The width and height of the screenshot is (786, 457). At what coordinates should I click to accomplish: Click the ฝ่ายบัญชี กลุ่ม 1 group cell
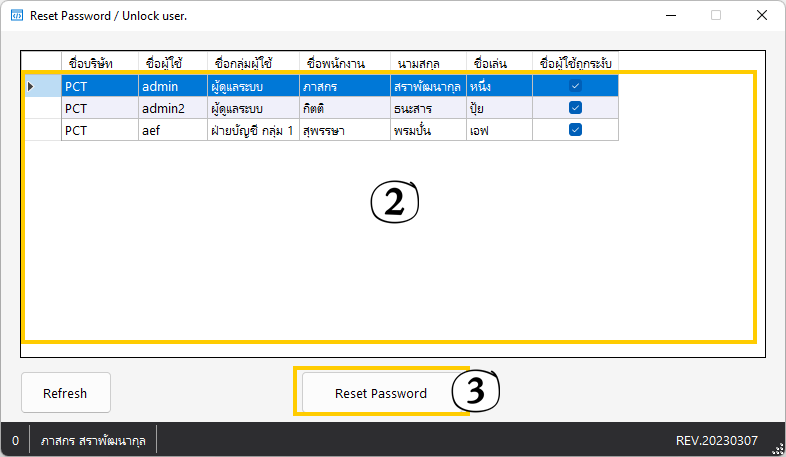click(252, 130)
